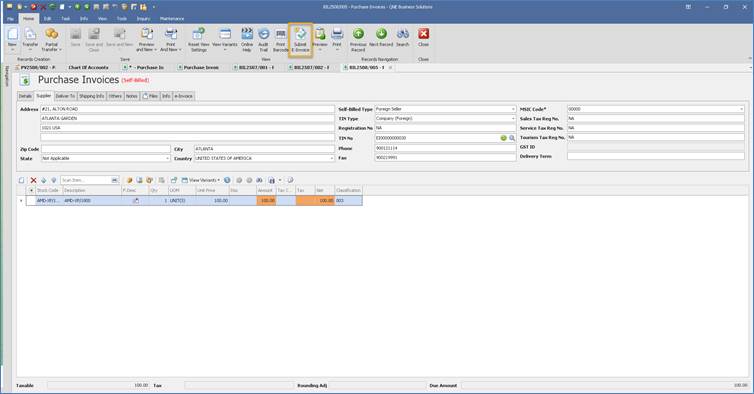Switch to the Deliver To tab

pyautogui.click(x=65, y=96)
